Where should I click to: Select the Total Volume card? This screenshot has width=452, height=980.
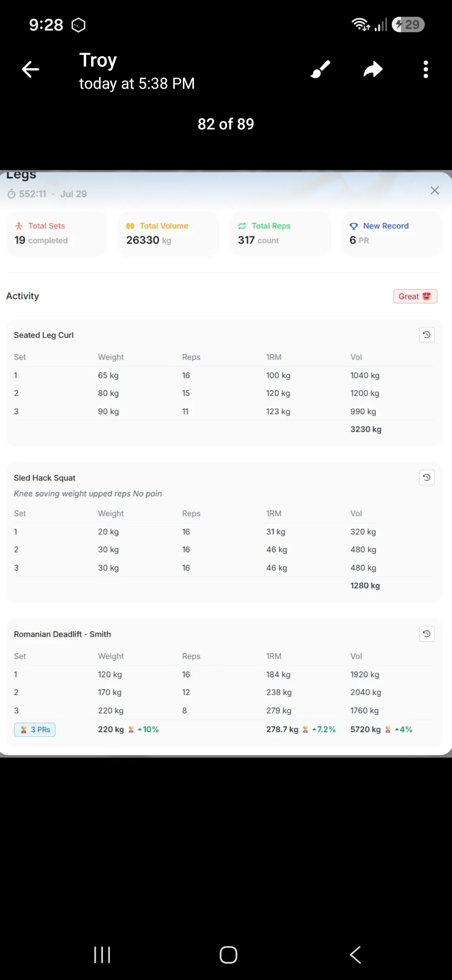click(168, 234)
